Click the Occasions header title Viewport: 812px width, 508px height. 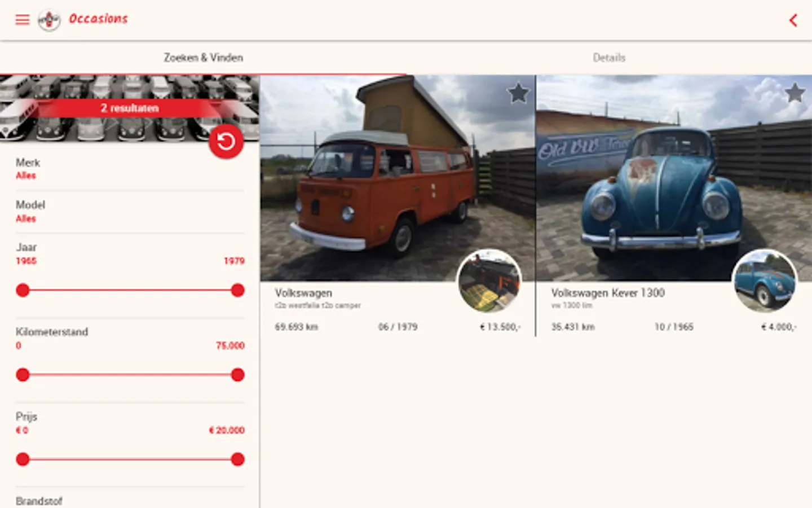[x=99, y=19]
